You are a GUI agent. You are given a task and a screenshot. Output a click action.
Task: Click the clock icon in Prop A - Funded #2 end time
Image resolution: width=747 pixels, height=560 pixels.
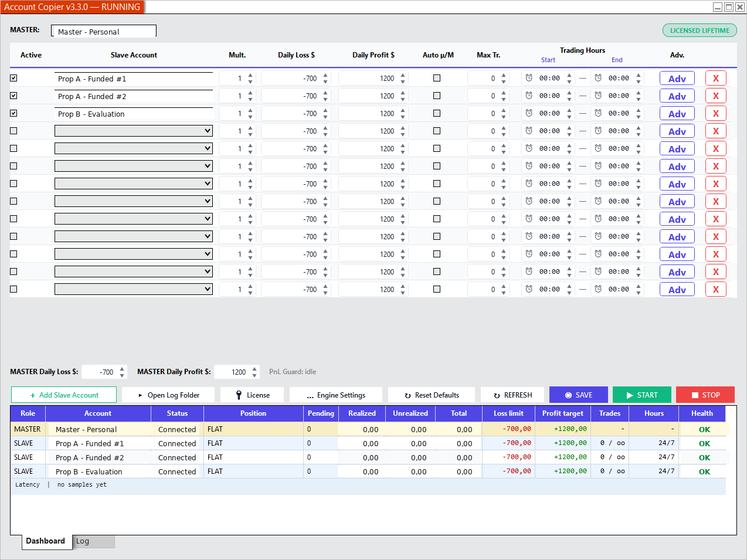click(x=598, y=96)
